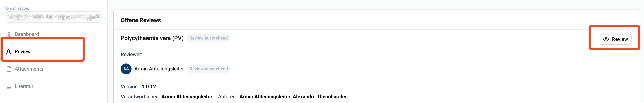
Task: Click the Review person icon in sidebar
Action: [9, 52]
